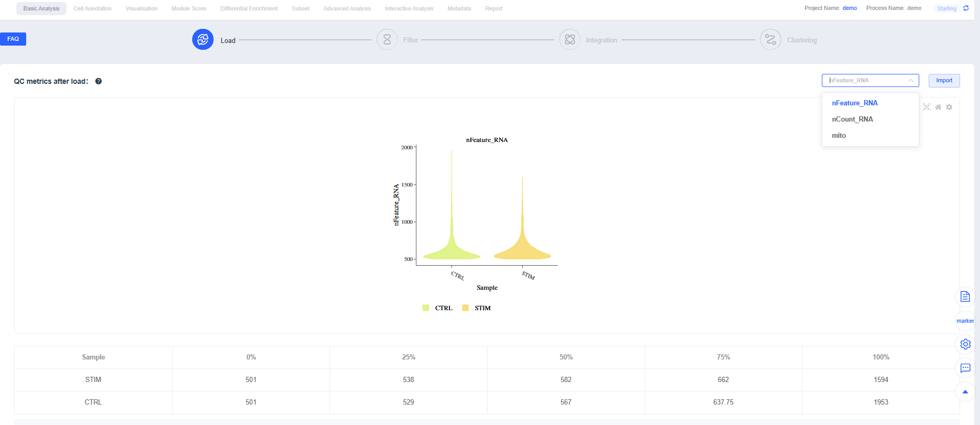
Task: Click the refresh icon beside Starting
Action: [x=966, y=8]
